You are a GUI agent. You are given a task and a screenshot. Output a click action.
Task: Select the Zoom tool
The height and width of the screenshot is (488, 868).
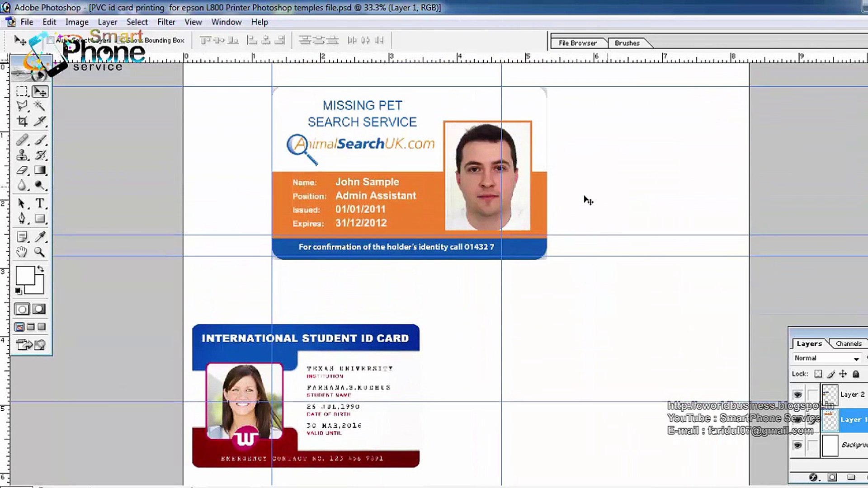(x=39, y=251)
